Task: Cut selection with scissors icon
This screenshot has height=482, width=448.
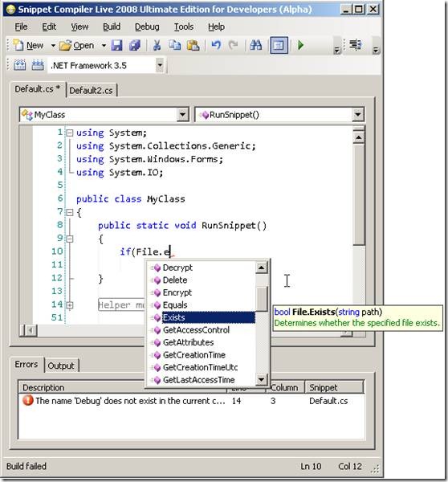Action: [x=157, y=45]
